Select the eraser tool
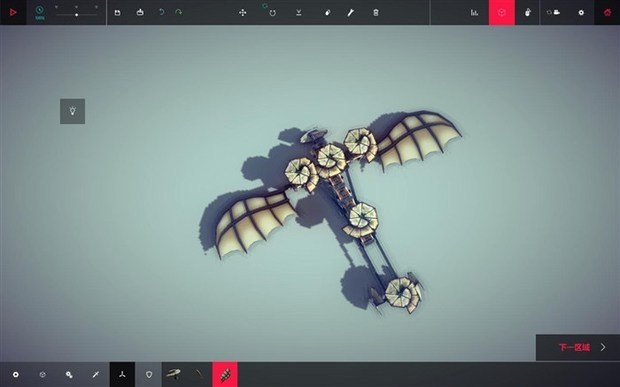This screenshot has width=620, height=387. coord(327,13)
